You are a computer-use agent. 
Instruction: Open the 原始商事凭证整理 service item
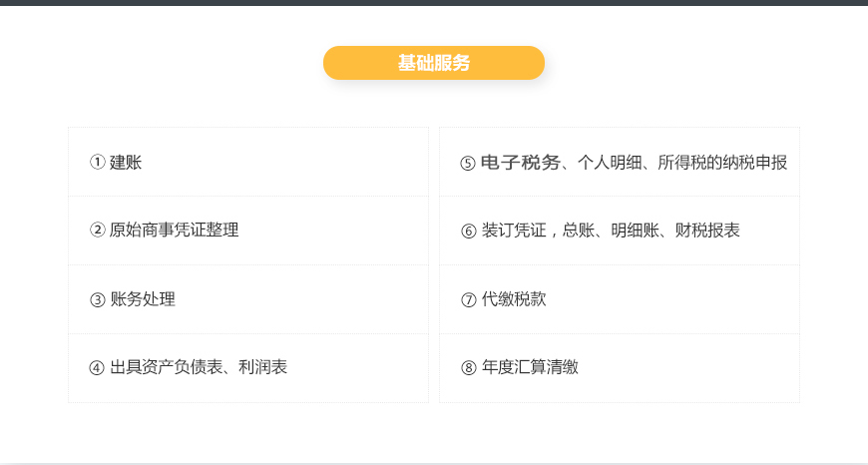point(174,230)
